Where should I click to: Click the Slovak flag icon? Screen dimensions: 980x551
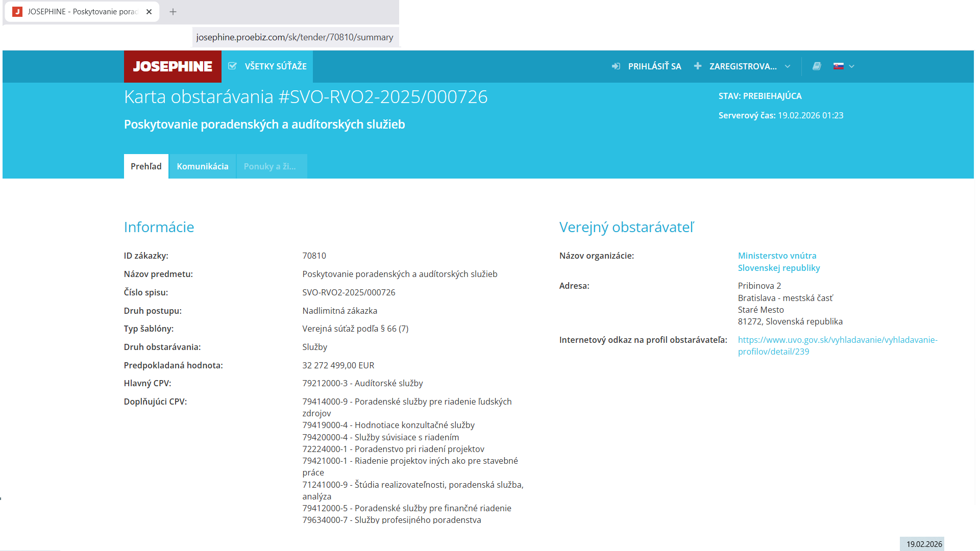(838, 66)
